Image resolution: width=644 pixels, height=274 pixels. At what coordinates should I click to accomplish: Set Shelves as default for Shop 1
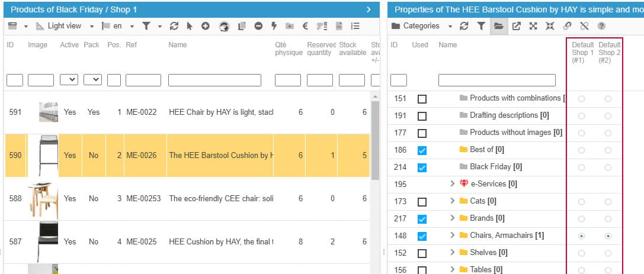[581, 253]
